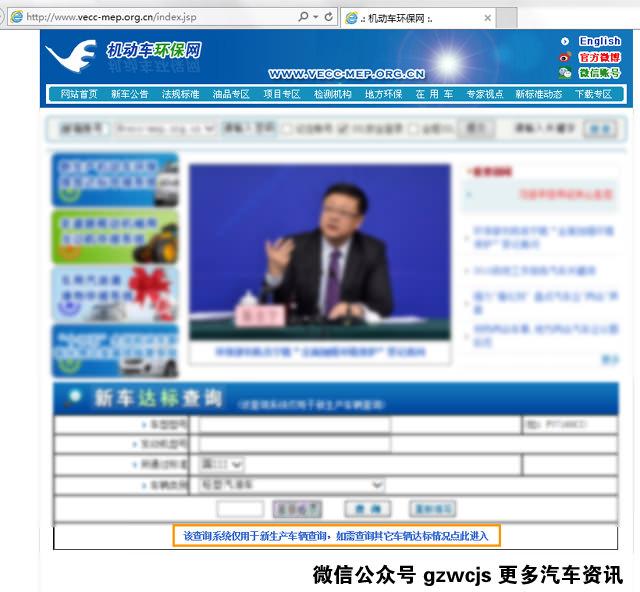Open 新车公告 in the navigation bar

click(129, 94)
